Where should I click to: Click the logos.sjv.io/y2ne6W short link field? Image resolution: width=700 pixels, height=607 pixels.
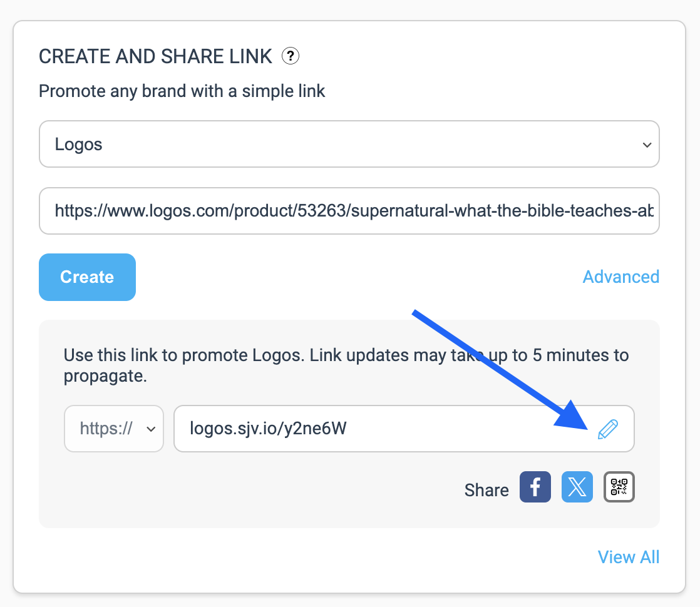point(404,429)
